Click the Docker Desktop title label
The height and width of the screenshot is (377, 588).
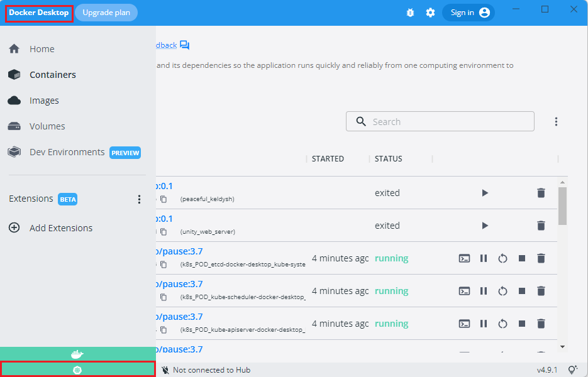(39, 13)
